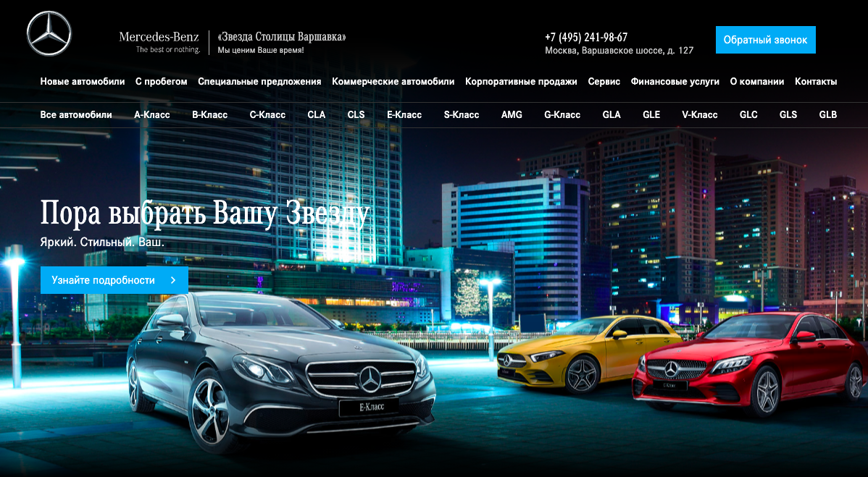
Task: Click the Mercedes-Benz star logo
Action: click(49, 34)
